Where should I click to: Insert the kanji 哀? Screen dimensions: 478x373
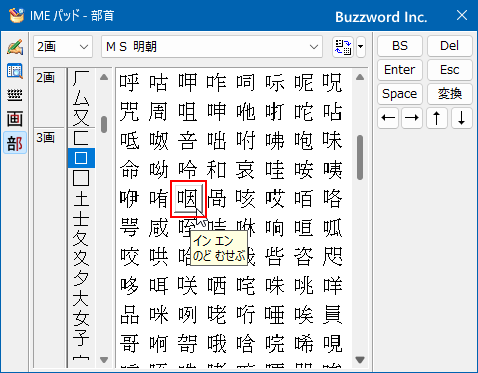(246, 169)
